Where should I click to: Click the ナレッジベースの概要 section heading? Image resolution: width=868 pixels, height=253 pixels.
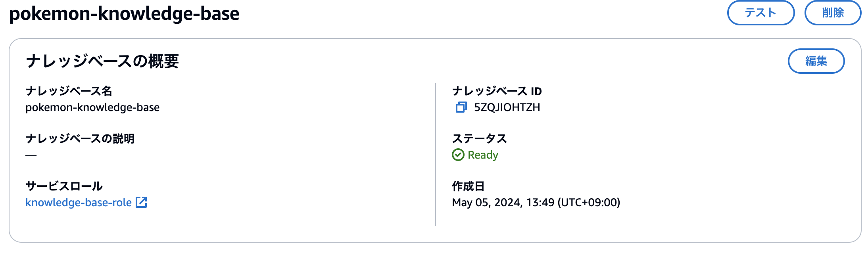(x=102, y=61)
